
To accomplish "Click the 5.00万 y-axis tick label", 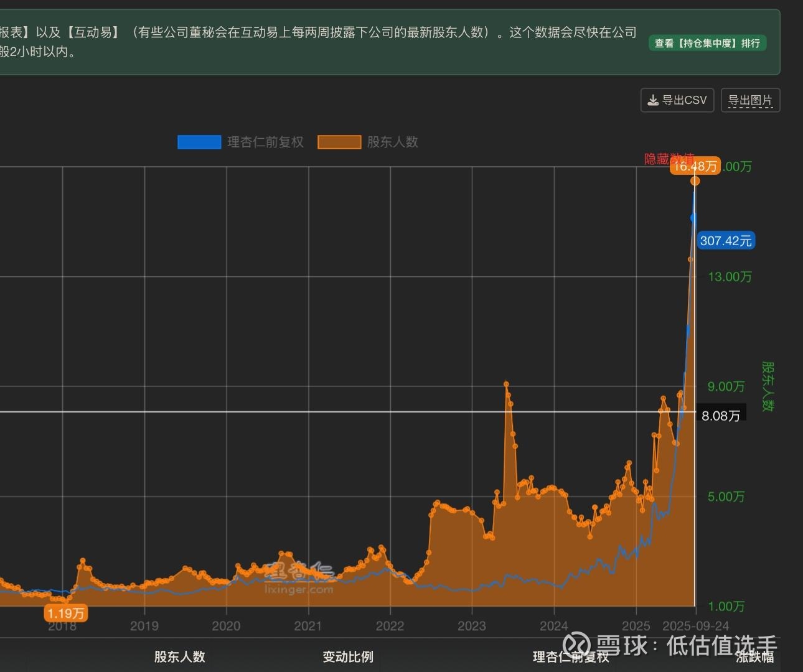I will click(x=726, y=497).
